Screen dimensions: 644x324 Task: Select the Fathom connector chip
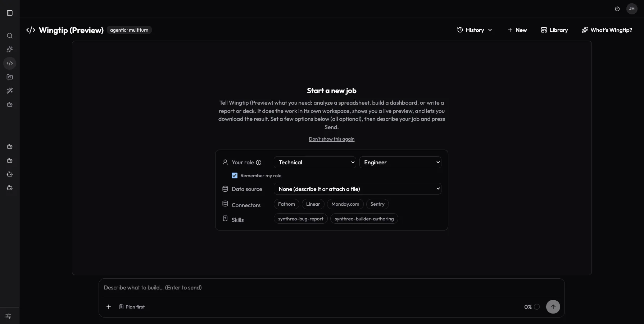click(x=286, y=204)
